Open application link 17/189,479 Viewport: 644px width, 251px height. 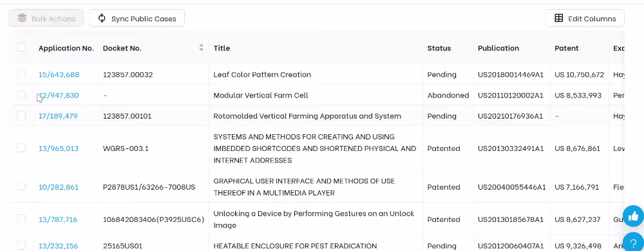[58, 116]
